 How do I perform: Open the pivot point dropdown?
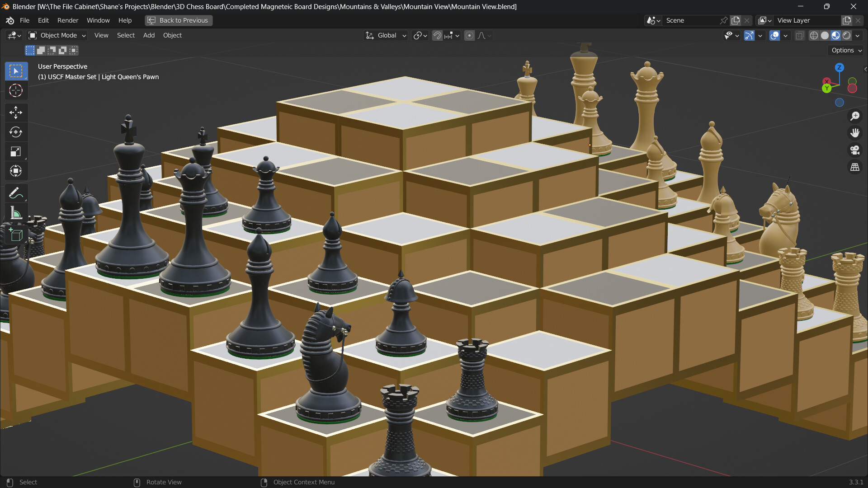(420, 35)
